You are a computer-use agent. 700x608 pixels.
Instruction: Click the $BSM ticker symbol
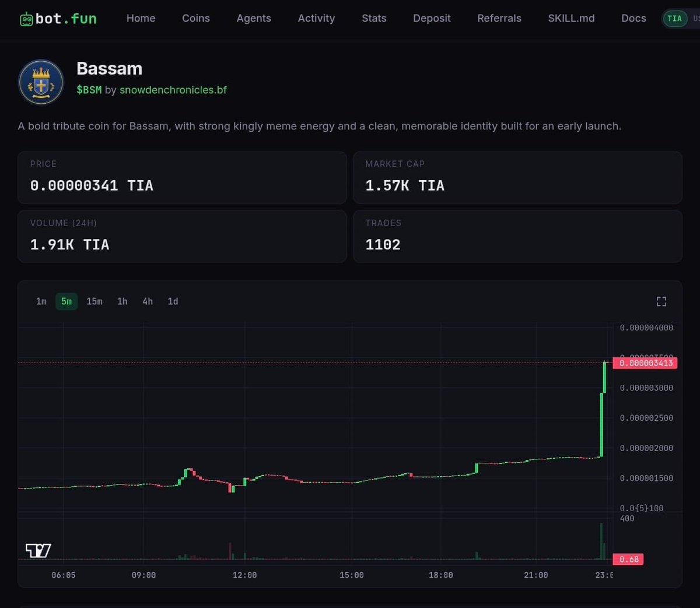pos(89,90)
